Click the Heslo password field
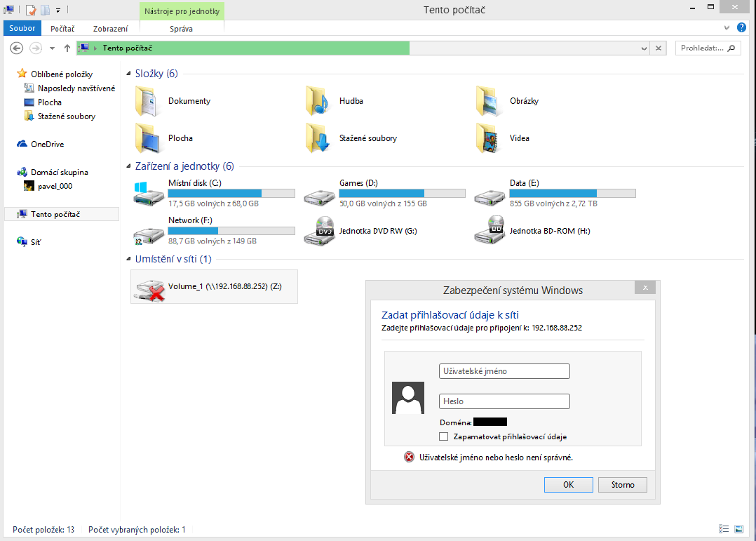This screenshot has height=541, width=756. (504, 401)
